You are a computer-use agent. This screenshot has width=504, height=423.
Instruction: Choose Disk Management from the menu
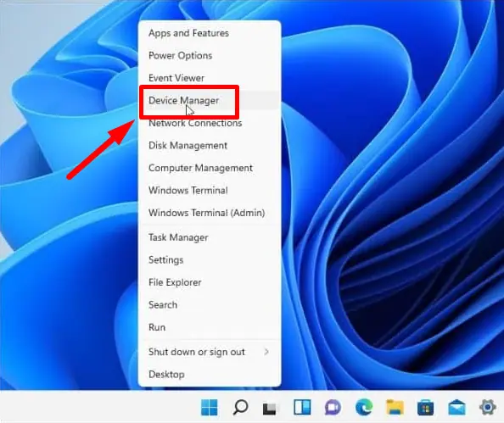tap(210, 146)
